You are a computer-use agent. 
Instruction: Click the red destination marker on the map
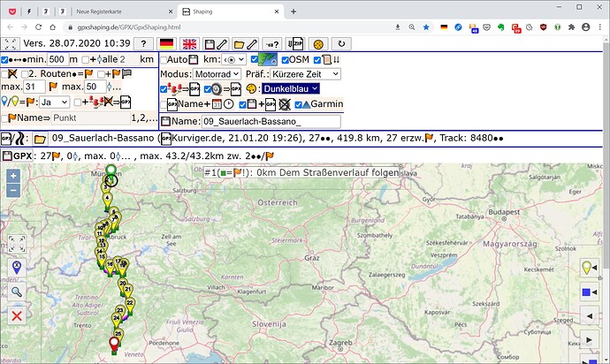tap(114, 345)
